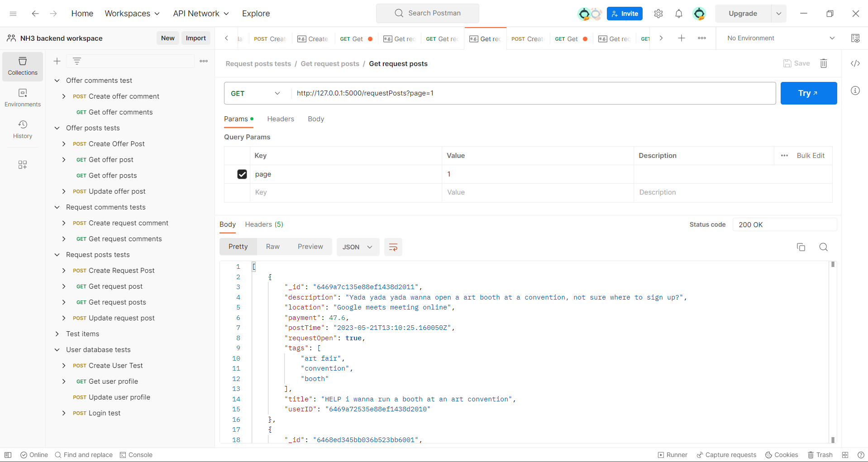Open the API Network menu

coord(201,14)
